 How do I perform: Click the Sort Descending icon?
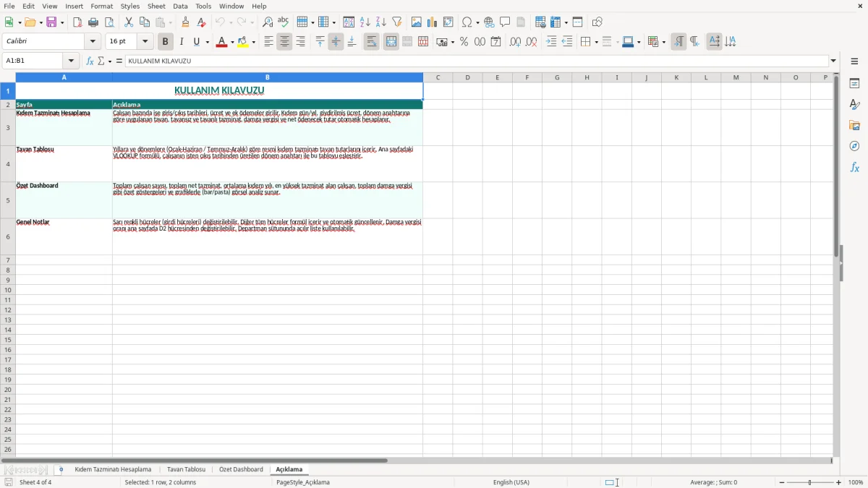pos(380,22)
